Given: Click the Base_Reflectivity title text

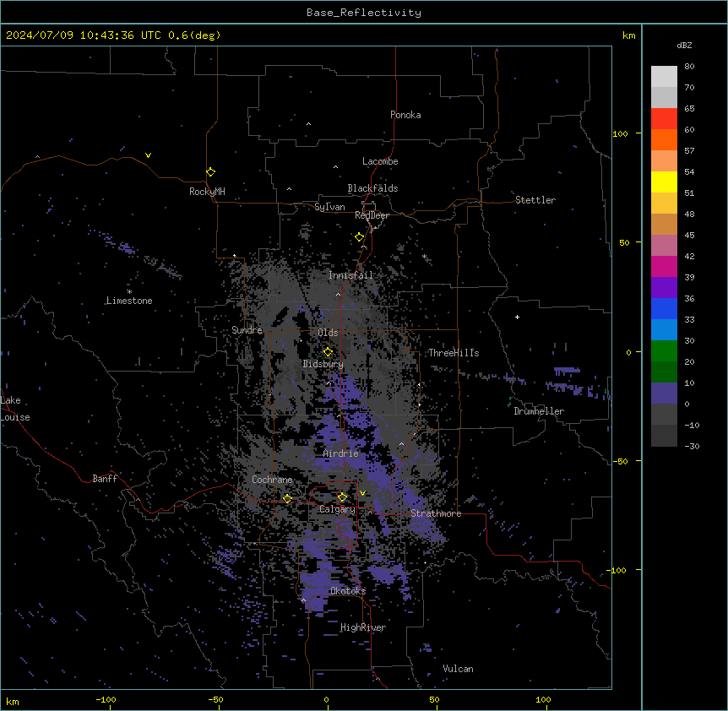Looking at the screenshot, I should (364, 13).
